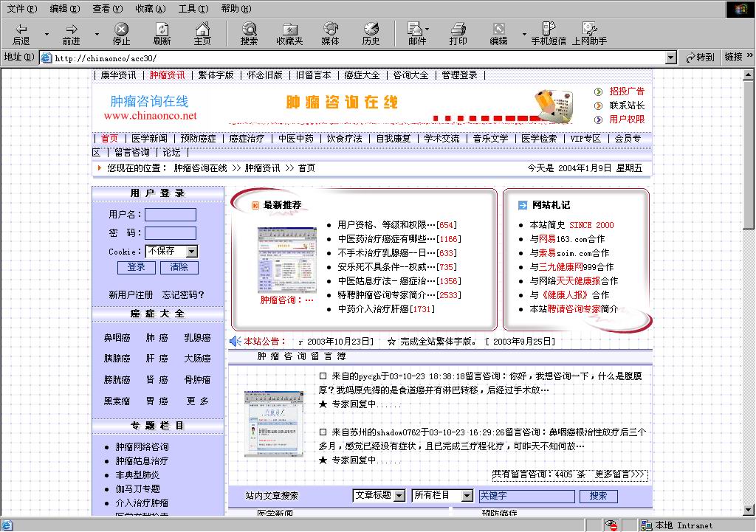Click the 搜索 article search button
This screenshot has height=532, width=756.
point(598,496)
